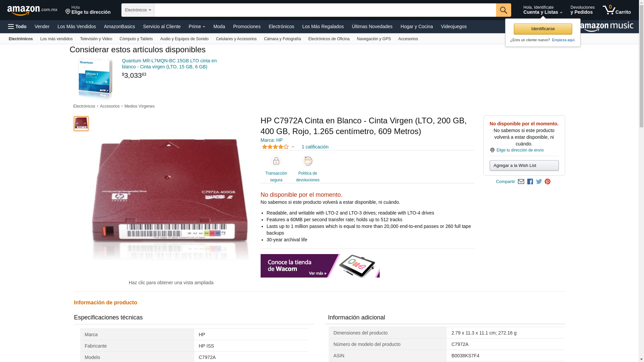Open the Amazon Music banner logo
The image size is (644, 362).
[x=607, y=27]
